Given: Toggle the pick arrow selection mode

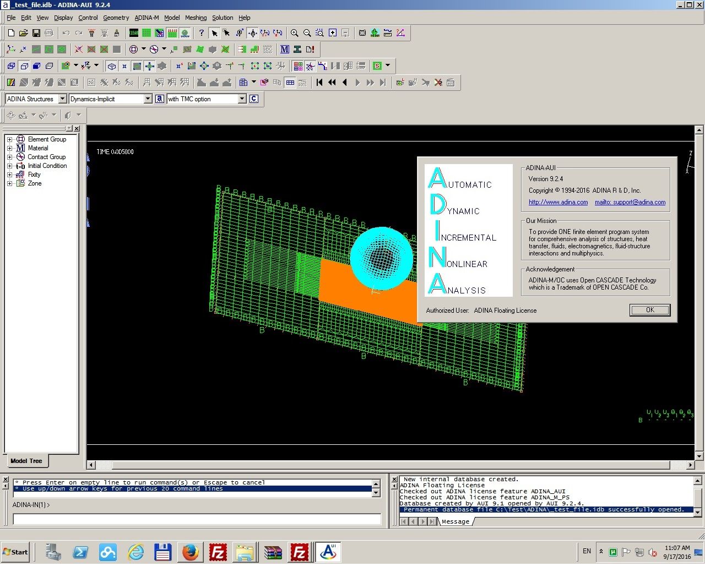Looking at the screenshot, I should point(214,33).
